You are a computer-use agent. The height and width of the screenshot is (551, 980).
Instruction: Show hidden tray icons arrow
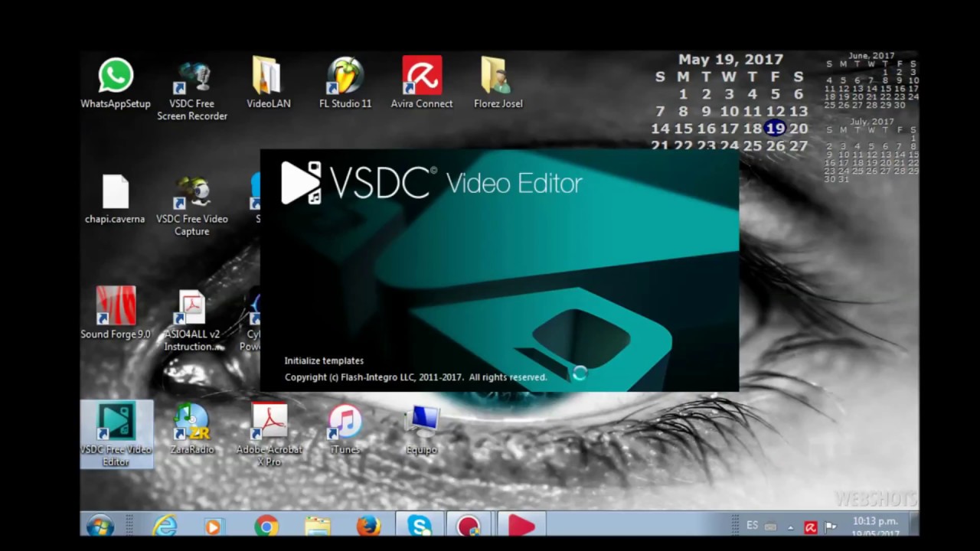point(791,527)
